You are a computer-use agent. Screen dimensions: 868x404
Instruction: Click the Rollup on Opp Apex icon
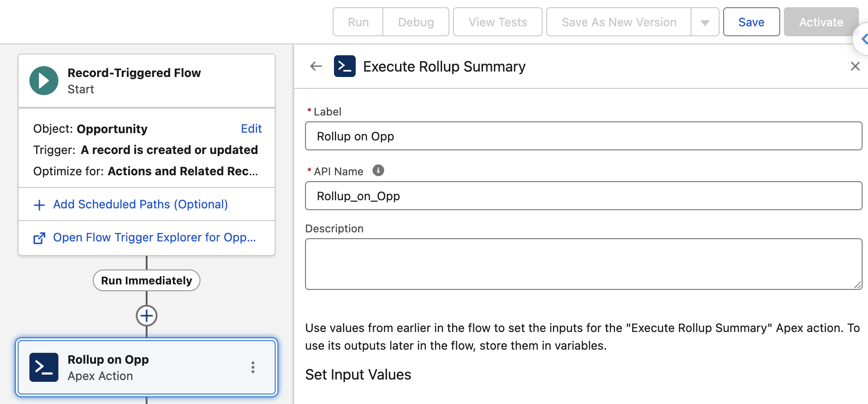click(x=44, y=367)
